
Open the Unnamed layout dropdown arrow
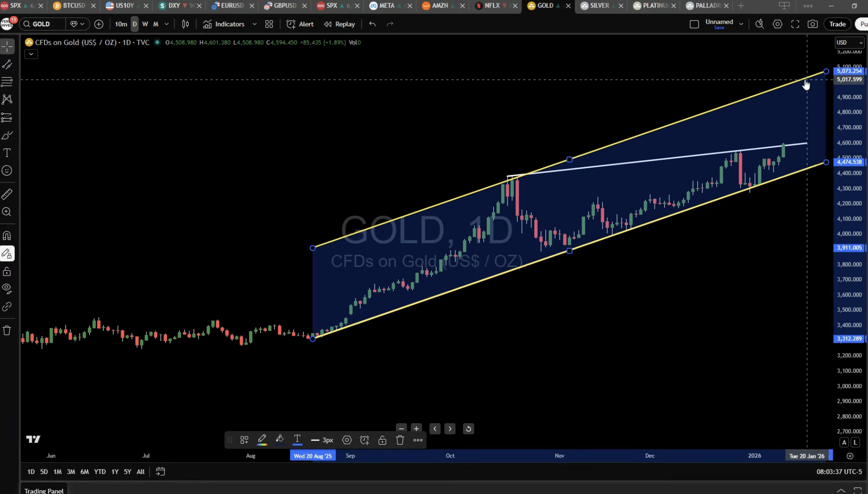741,24
